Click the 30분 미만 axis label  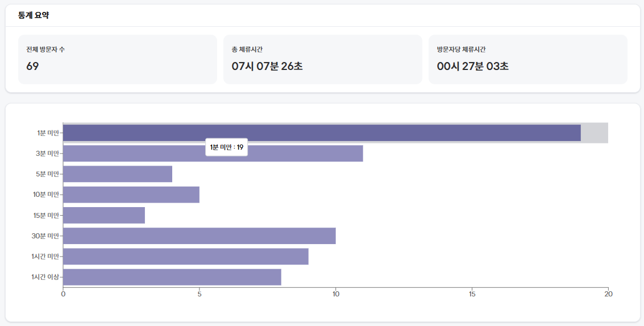(45, 236)
